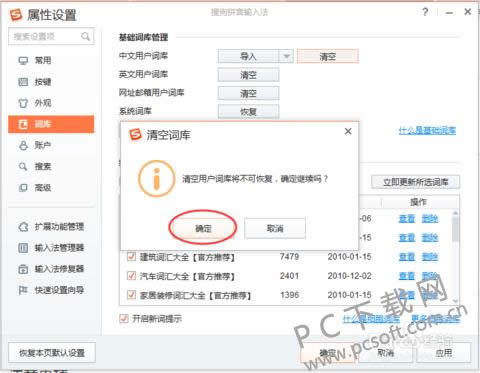Click the orange info icon in the dialog
The width and height of the screenshot is (480, 373).
tap(156, 179)
